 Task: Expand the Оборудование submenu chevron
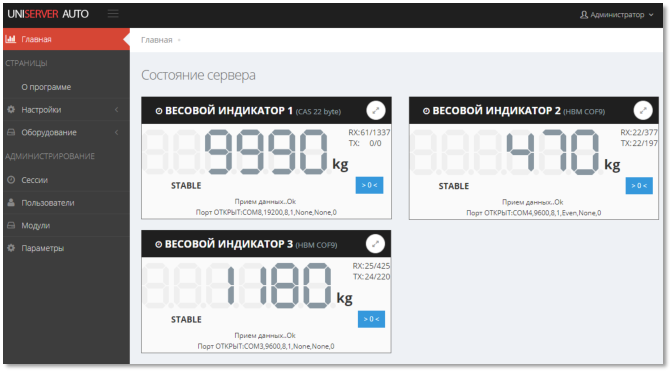point(116,132)
